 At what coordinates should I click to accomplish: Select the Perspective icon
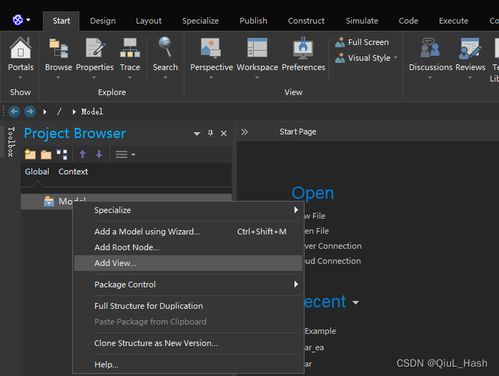211,48
